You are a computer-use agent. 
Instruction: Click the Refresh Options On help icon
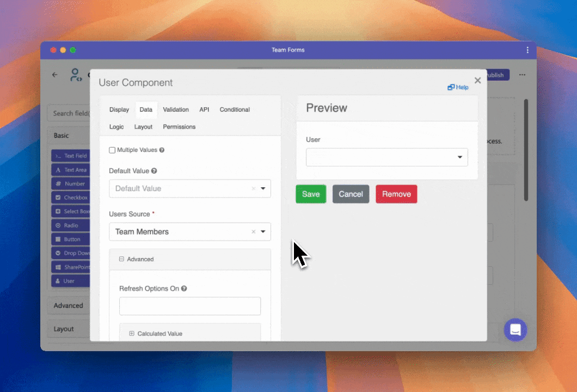coord(184,289)
